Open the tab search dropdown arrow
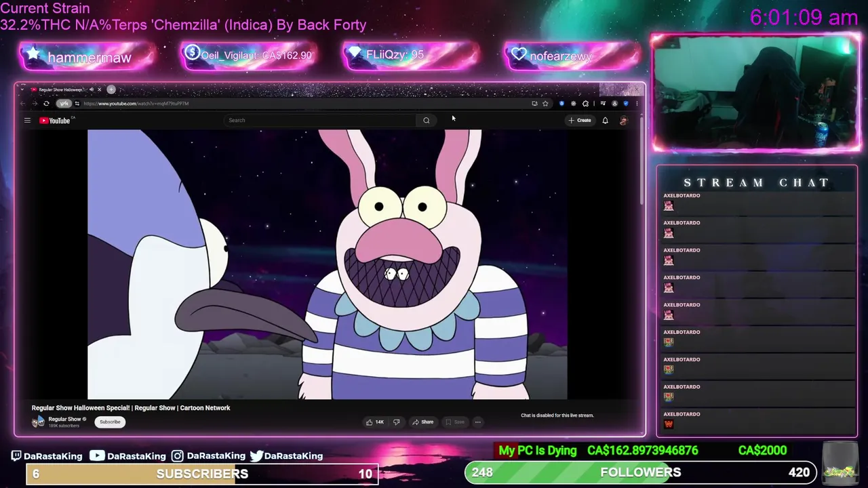The width and height of the screenshot is (868, 488). click(22, 89)
